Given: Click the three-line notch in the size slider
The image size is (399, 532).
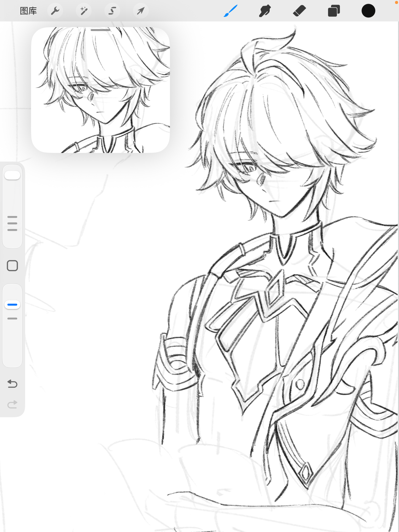Looking at the screenshot, I should click(x=12, y=223).
